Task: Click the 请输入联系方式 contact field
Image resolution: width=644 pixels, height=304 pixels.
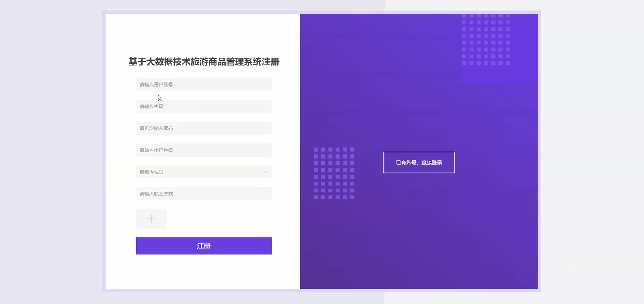Action: tap(204, 194)
